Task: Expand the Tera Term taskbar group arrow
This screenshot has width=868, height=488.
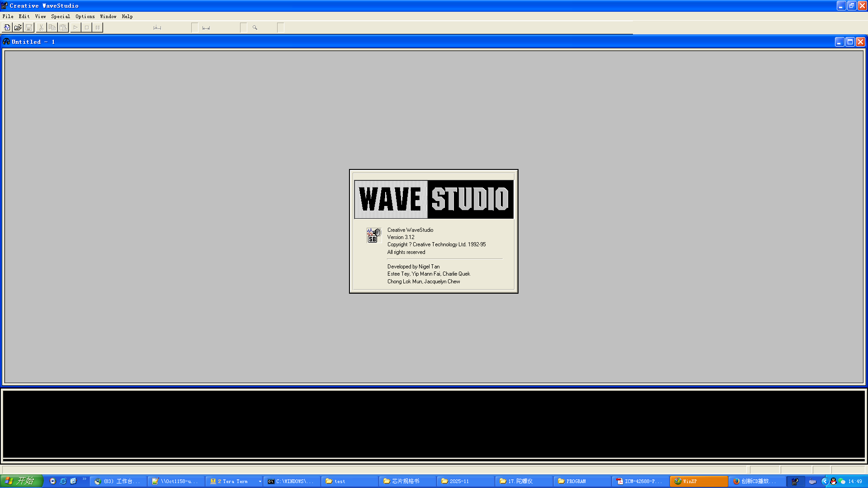Action: [x=260, y=482]
